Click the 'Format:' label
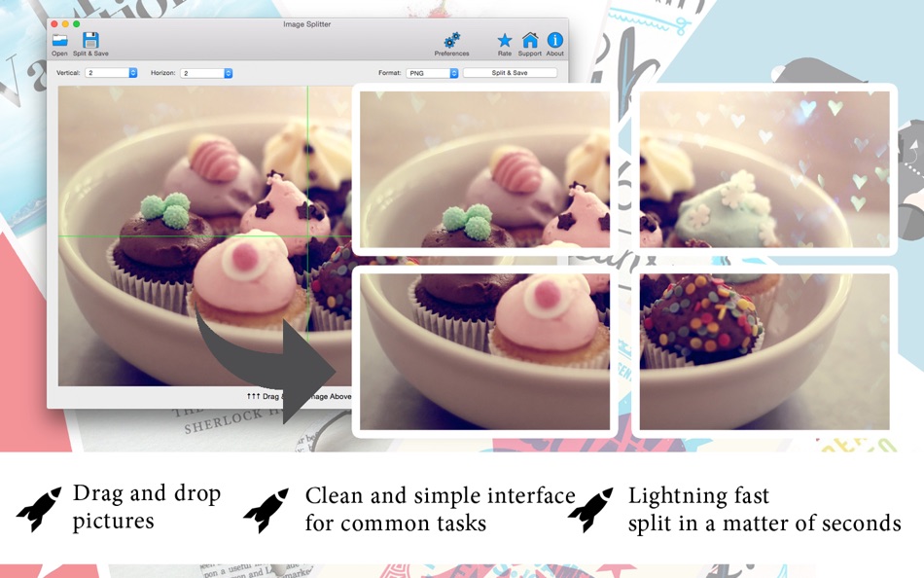Viewport: 924px width, 578px height. (389, 73)
